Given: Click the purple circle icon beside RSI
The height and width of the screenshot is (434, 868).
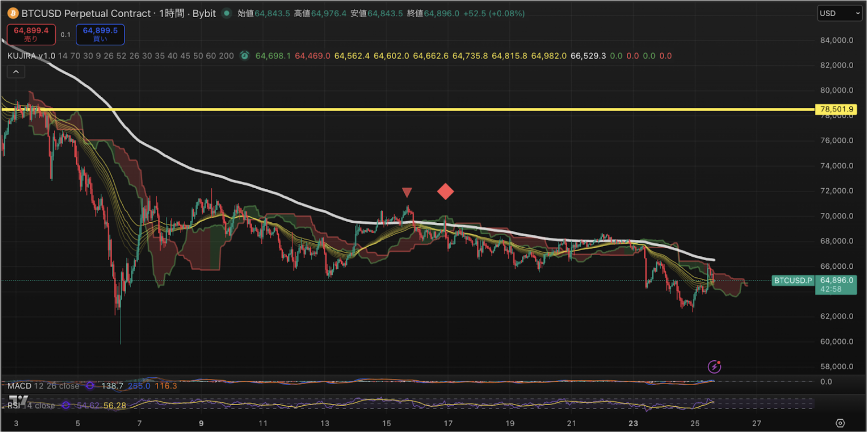Looking at the screenshot, I should click(66, 406).
